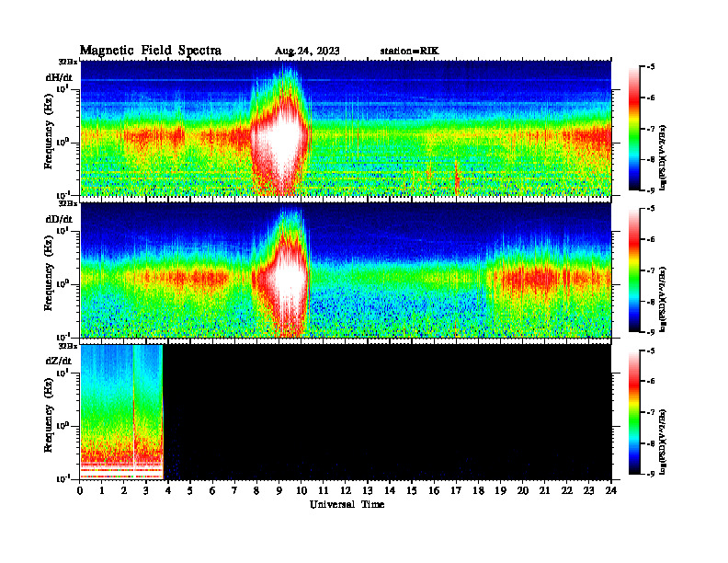728x563 pixels.
Task: Click the "0" tick on the time axis
Action: point(80,490)
